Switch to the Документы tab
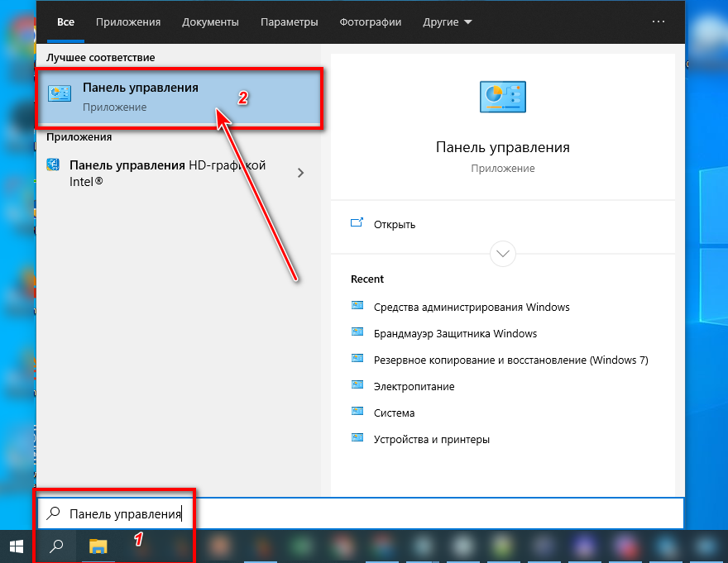 (x=210, y=21)
